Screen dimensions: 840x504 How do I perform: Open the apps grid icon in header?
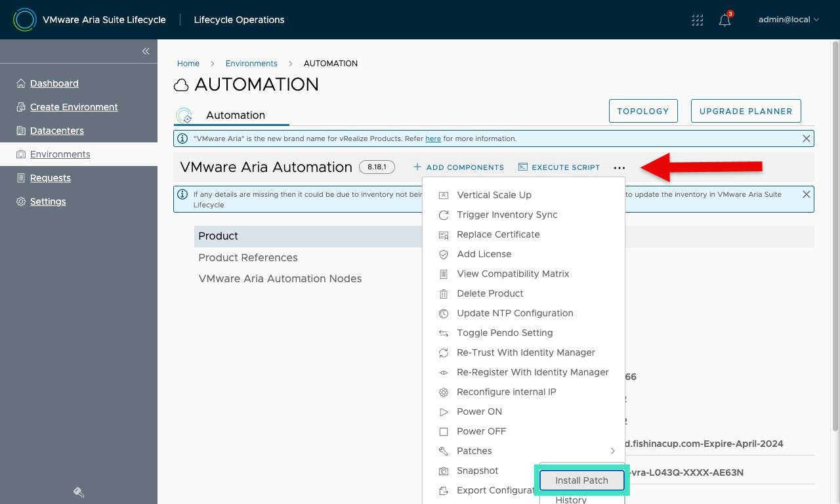point(698,20)
